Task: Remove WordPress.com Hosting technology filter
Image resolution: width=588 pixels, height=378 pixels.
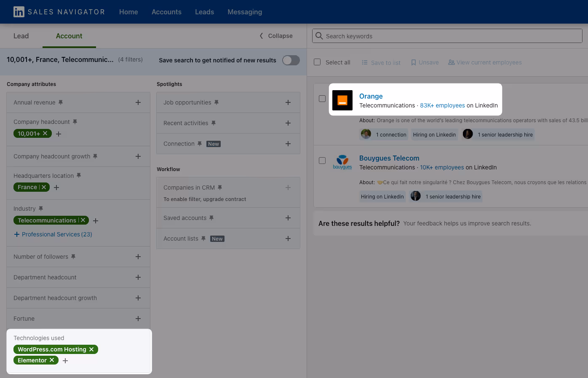Action: pos(91,349)
